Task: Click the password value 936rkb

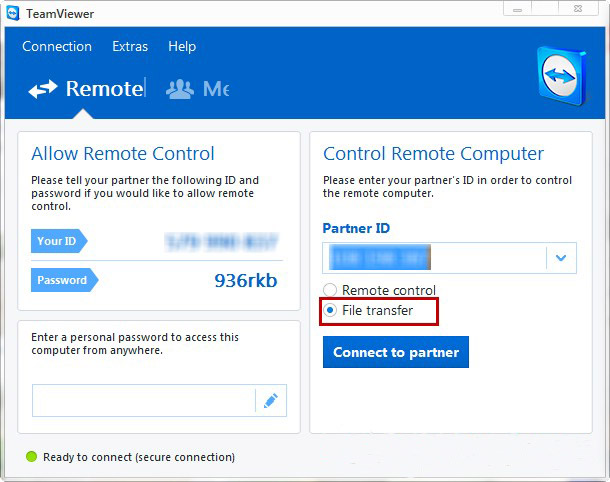Action: tap(246, 280)
